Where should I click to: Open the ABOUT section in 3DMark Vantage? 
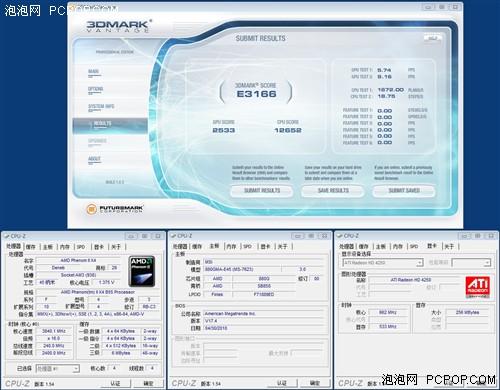click(x=94, y=159)
